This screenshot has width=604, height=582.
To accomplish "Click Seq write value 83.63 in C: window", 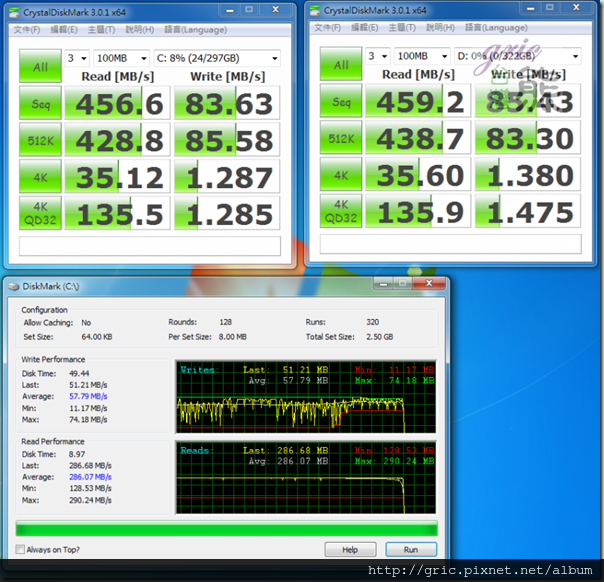I will [227, 103].
